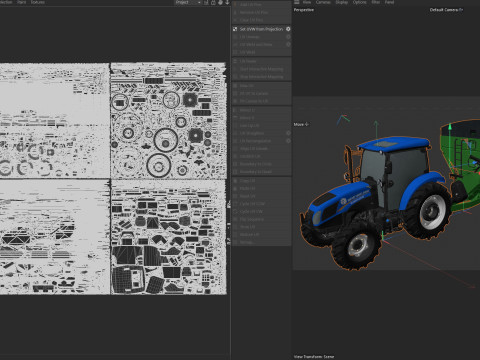The image size is (480, 360).
Task: Run the Clear UV Pins command
Action: click(x=262, y=20)
